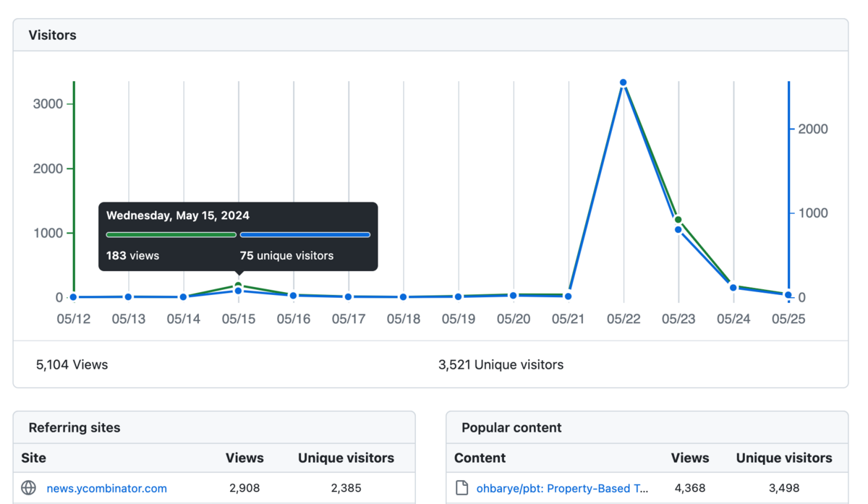Click the file icon beside ohbarye/pbt

click(x=461, y=488)
